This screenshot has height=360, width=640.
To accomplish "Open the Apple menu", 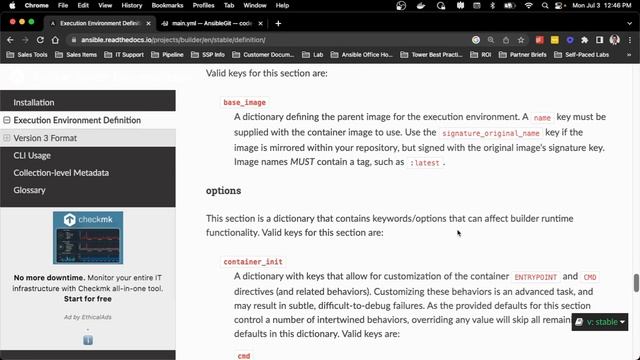I will click(x=12, y=5).
